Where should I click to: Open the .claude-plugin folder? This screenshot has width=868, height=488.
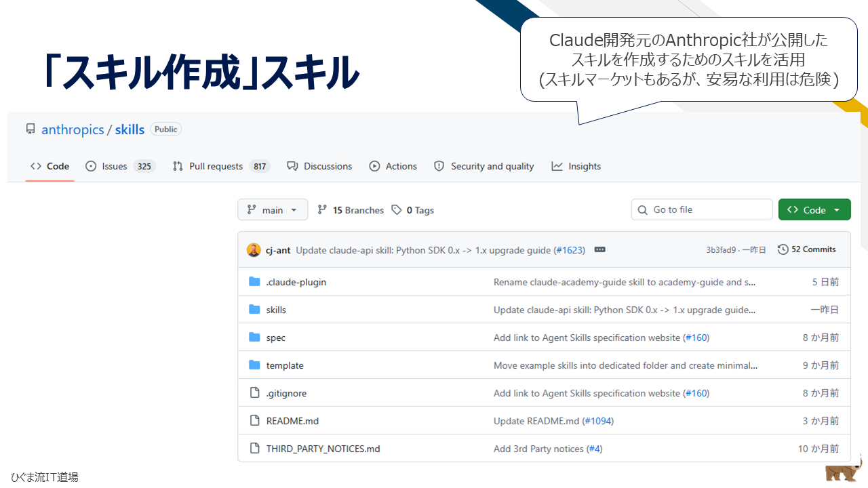coord(296,282)
